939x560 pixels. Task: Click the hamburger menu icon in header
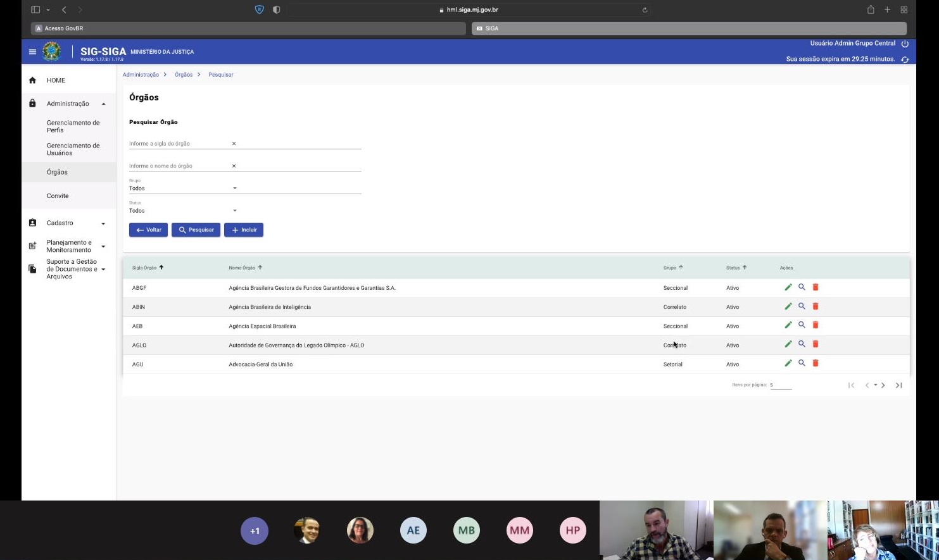(32, 52)
